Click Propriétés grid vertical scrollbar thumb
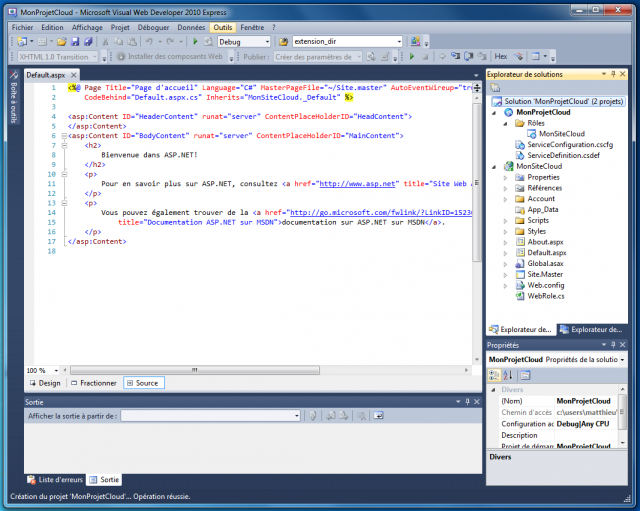Image resolution: width=640 pixels, height=511 pixels. point(622,411)
